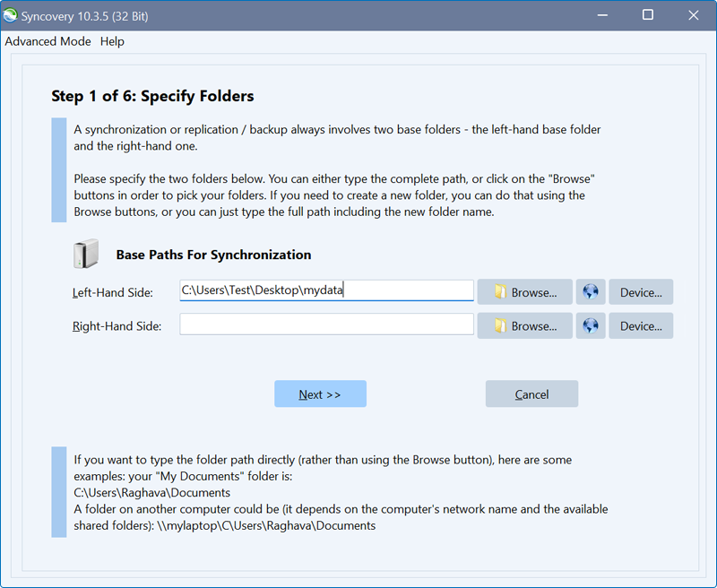717x588 pixels.
Task: Browse for the Right-Hand Side folder
Action: (x=525, y=326)
